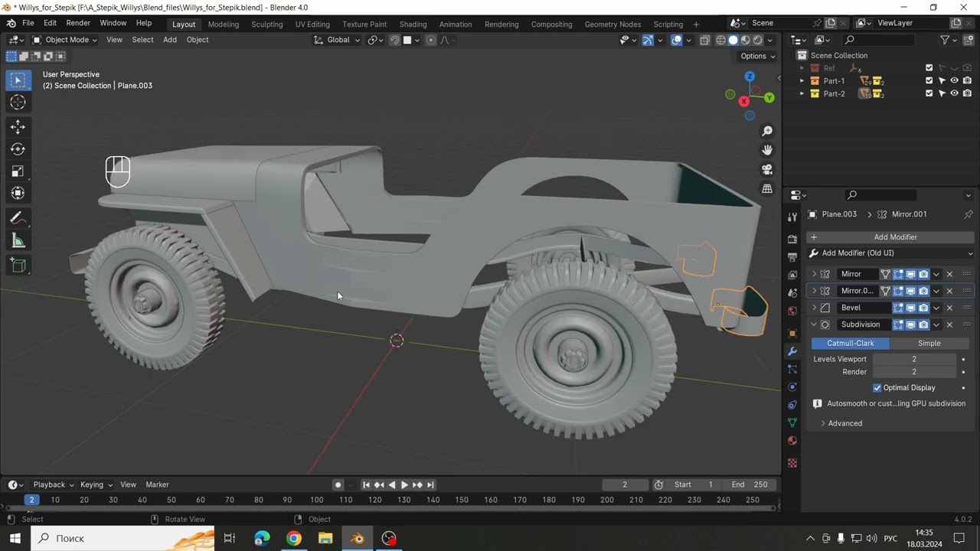The height and width of the screenshot is (551, 980).
Task: Activate the Rotate tool
Action: click(18, 149)
